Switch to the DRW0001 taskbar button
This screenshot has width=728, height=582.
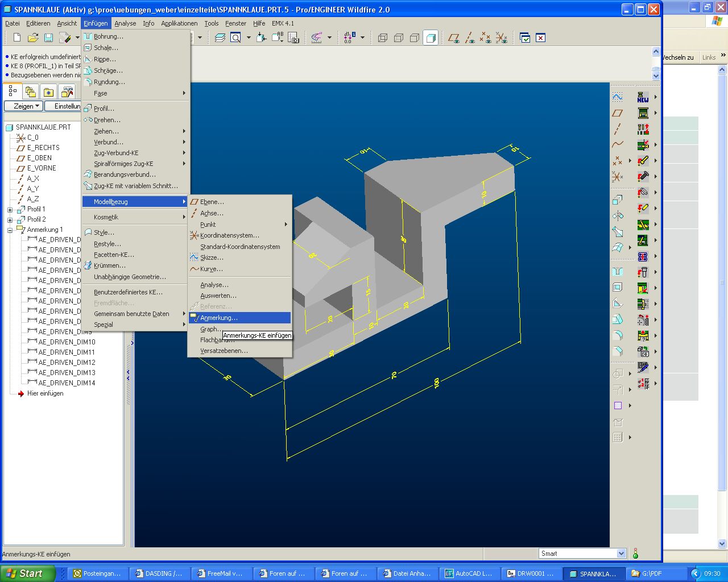tap(531, 573)
